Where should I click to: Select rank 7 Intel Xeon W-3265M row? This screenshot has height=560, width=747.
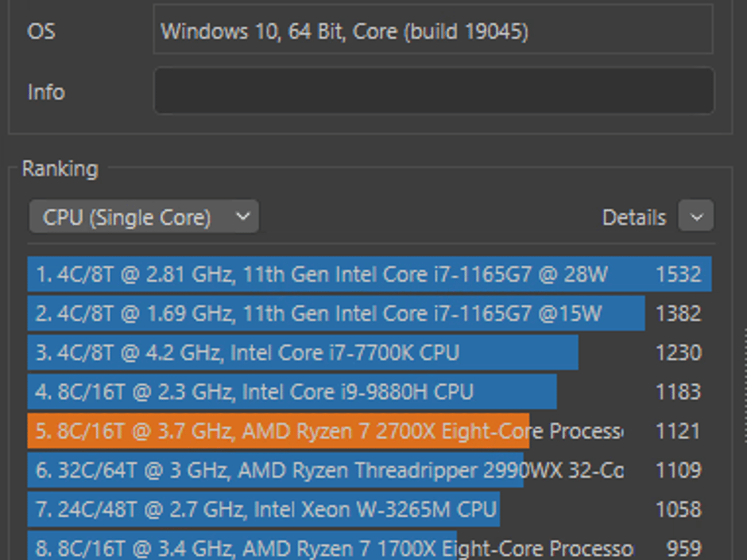coord(369,509)
